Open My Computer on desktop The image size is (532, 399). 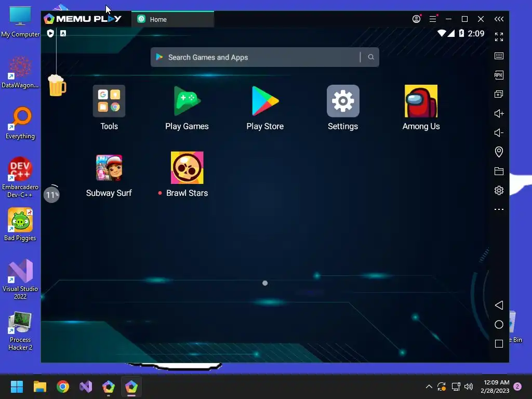20,21
